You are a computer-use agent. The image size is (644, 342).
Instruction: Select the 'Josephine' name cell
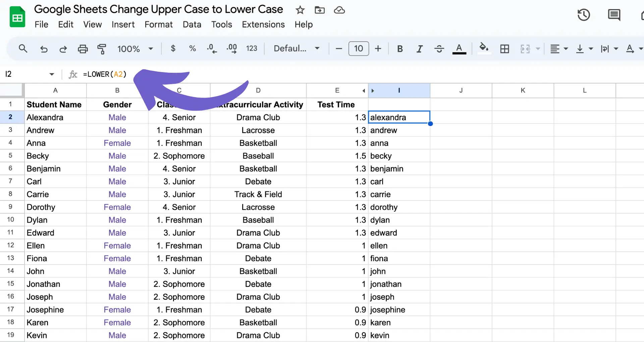point(55,310)
